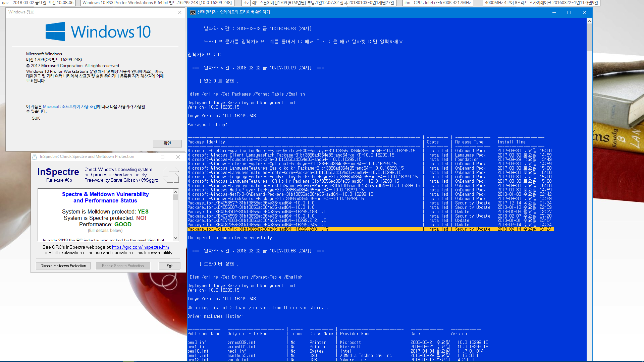
Task: Click 'System is Spectre protected: NO!' text
Action: [105, 218]
